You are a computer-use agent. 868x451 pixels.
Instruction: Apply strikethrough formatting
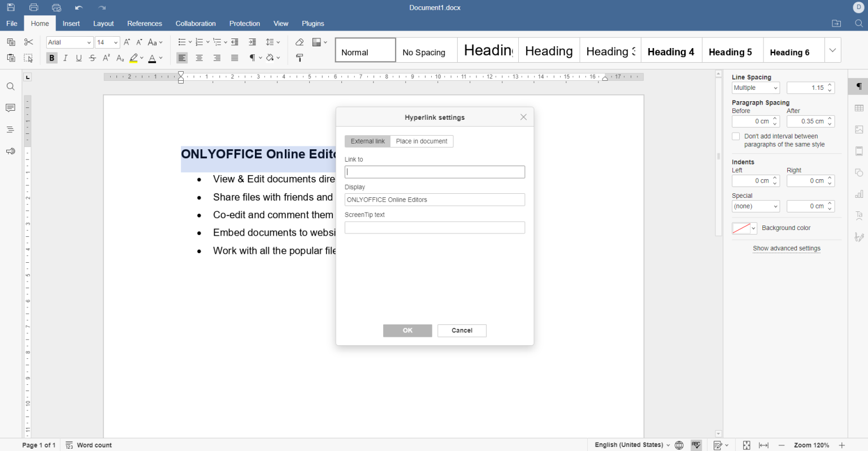pos(92,58)
